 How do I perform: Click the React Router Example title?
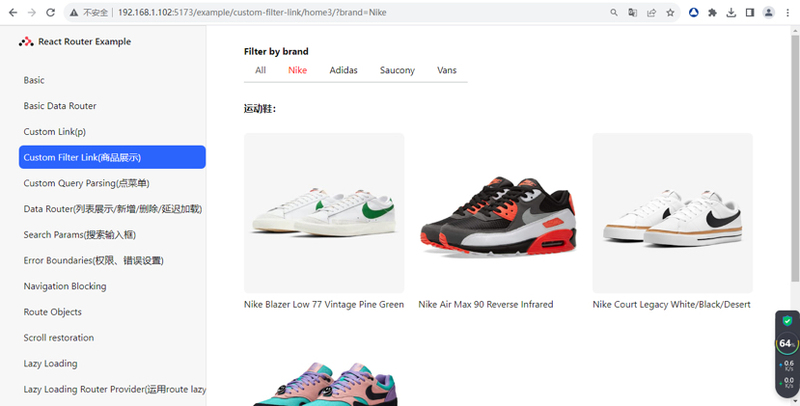[x=84, y=42]
